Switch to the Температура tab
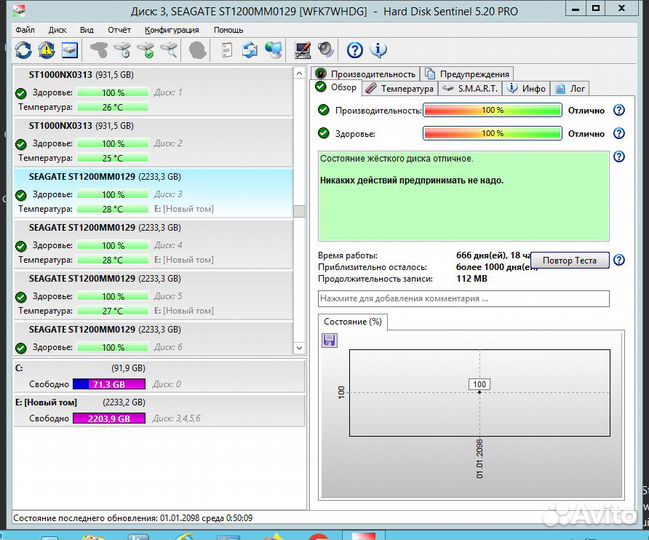649x540 pixels. click(x=400, y=88)
